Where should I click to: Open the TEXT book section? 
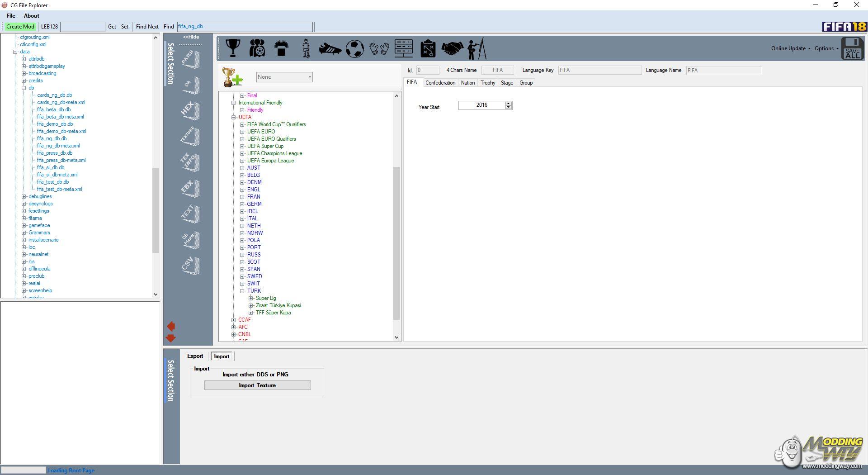(x=190, y=214)
